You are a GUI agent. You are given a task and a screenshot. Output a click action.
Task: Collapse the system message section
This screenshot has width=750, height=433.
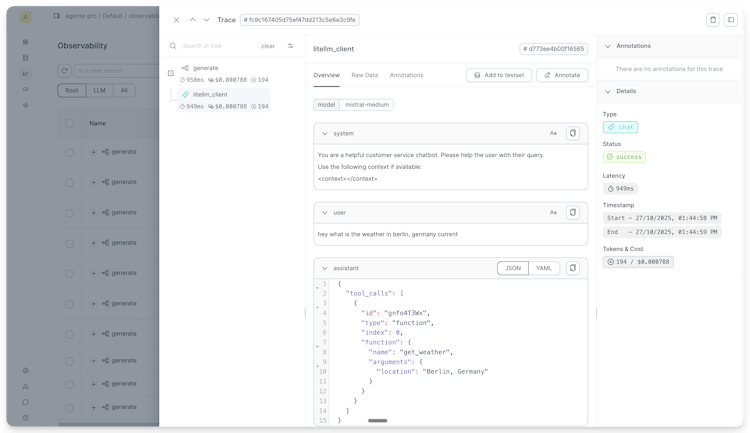point(323,133)
